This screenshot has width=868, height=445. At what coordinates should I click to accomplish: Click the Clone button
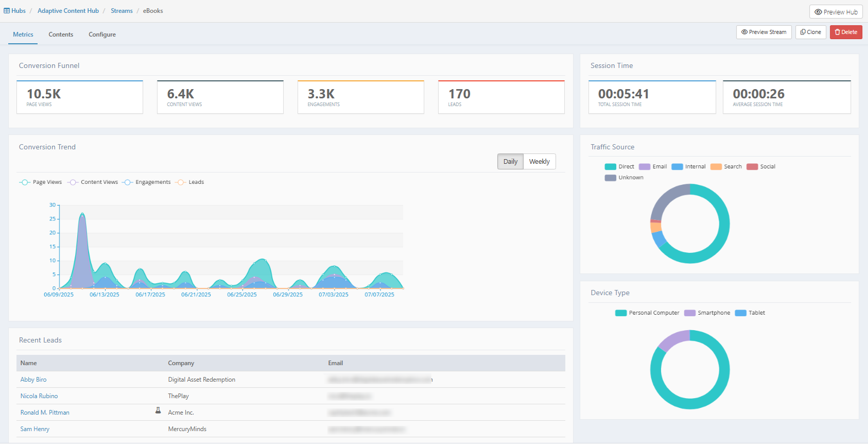click(811, 32)
